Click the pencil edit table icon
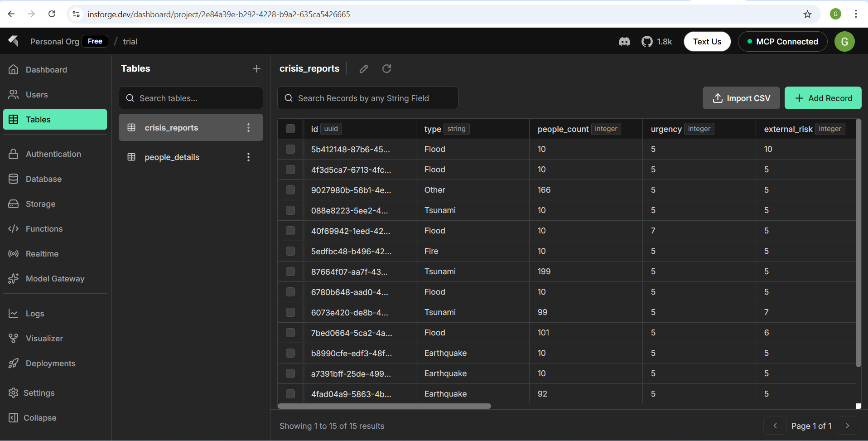 coord(364,69)
